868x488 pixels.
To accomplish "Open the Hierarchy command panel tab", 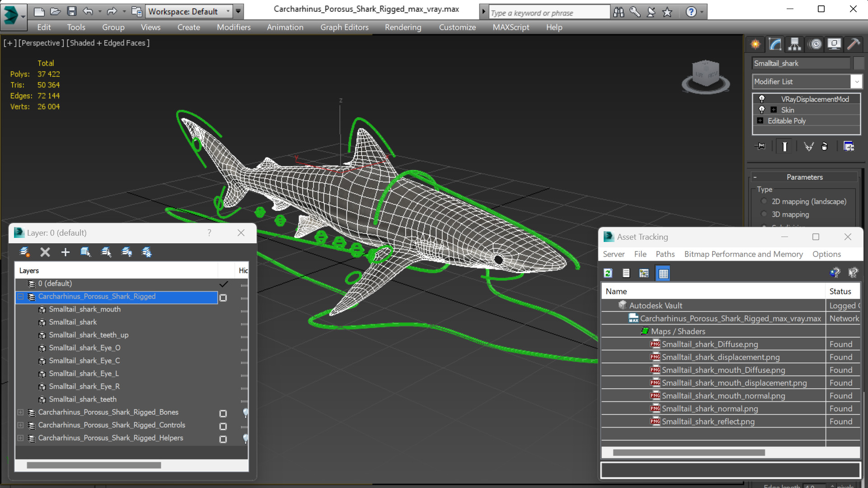I will 794,44.
